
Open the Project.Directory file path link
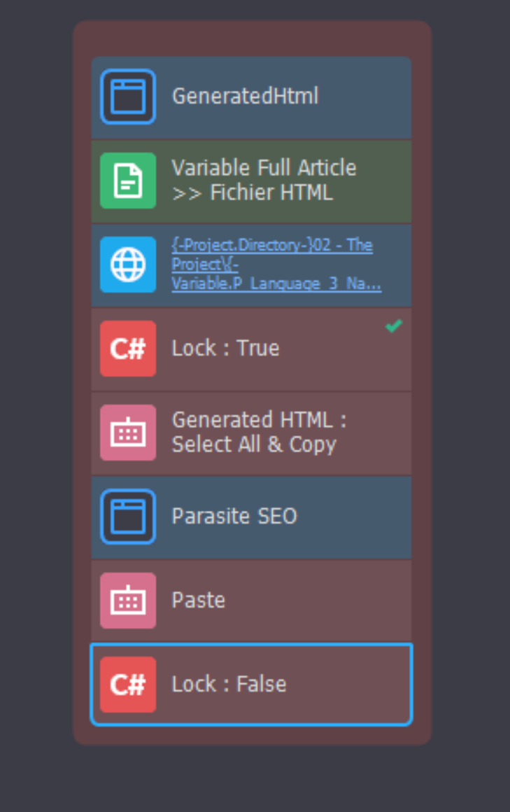[273, 265]
